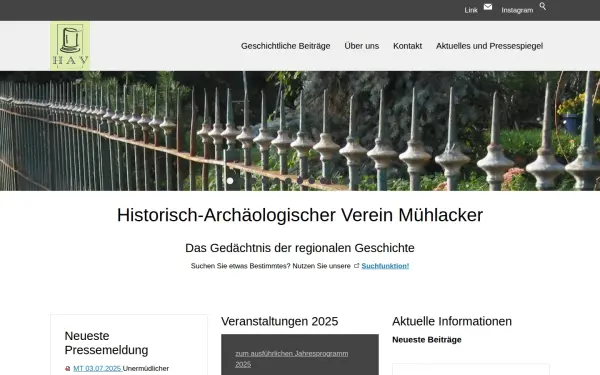
Task: Open Aktuelles und Pressespiegel menu
Action: [489, 46]
